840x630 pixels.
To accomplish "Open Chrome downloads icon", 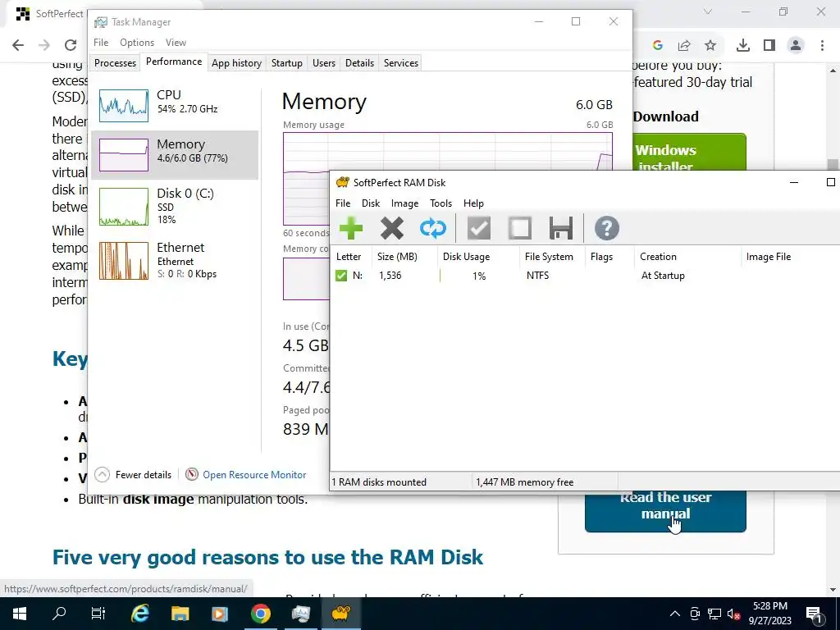I will point(743,46).
